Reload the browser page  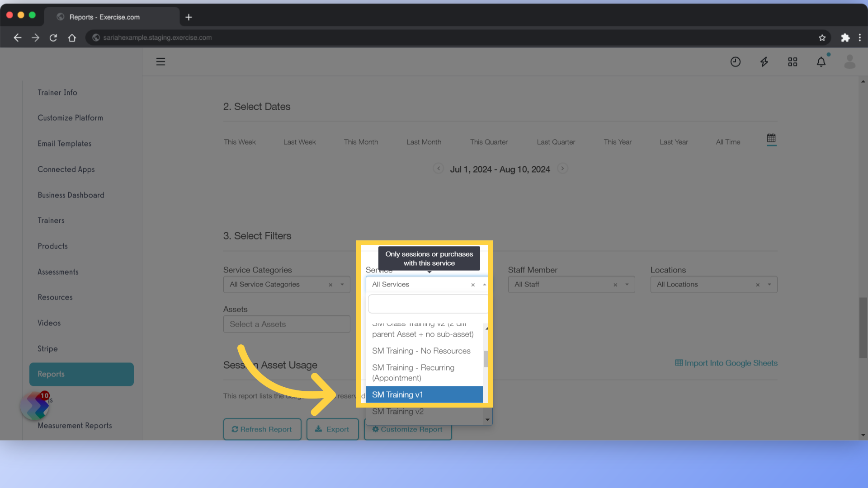tap(53, 38)
